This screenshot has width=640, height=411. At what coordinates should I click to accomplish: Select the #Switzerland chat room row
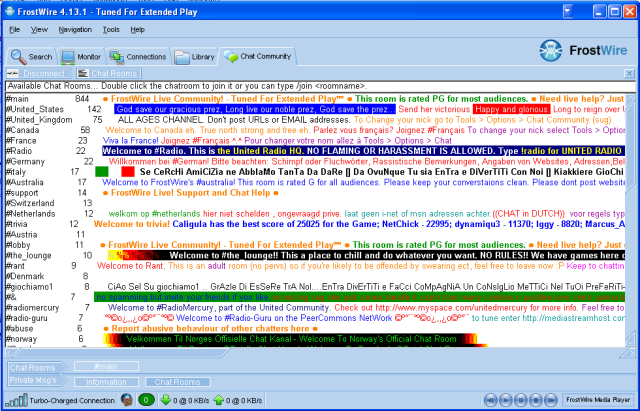tap(315, 203)
